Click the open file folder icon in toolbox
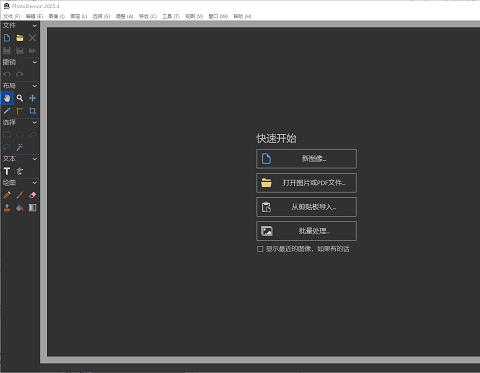Screen dimensions: 480x373 20,38
